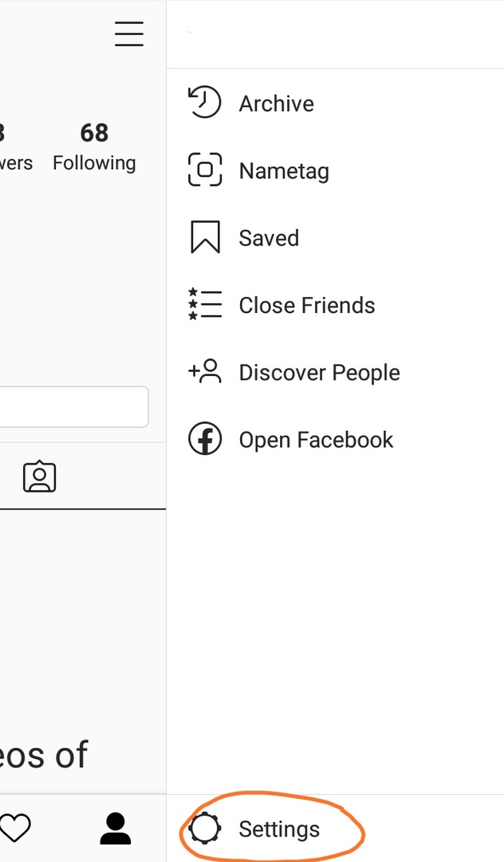The width and height of the screenshot is (504, 862).
Task: Tap the Close Friends star-list icon
Action: 204,305
